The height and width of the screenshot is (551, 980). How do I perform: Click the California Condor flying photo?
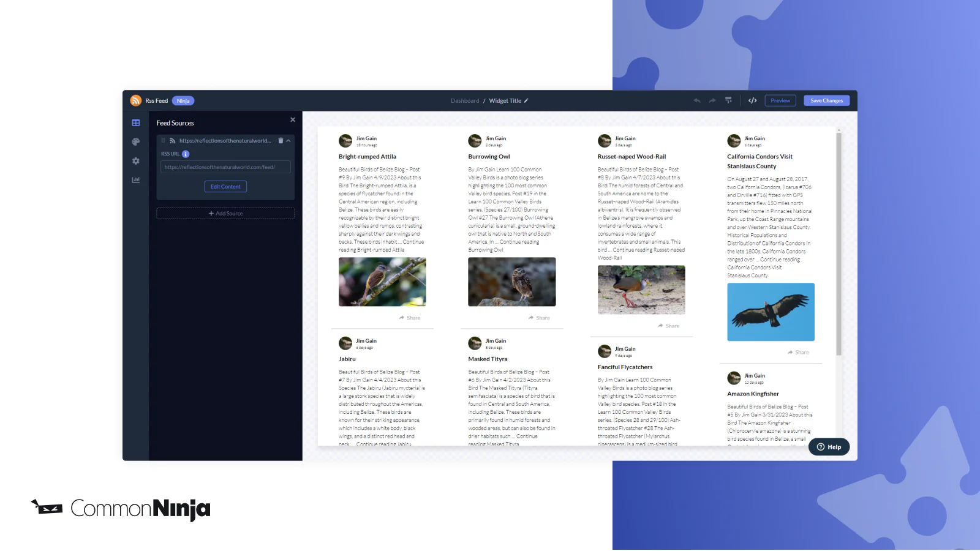[x=771, y=312]
